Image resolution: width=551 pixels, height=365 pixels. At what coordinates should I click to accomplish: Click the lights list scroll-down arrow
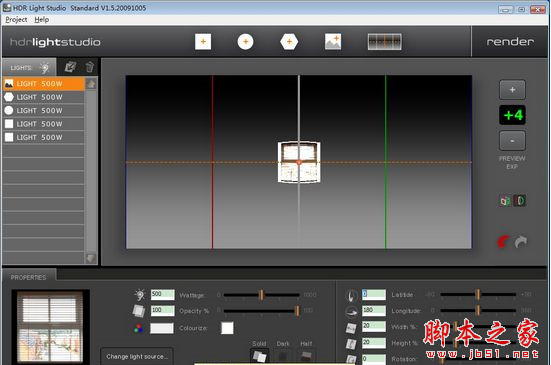pos(91,258)
